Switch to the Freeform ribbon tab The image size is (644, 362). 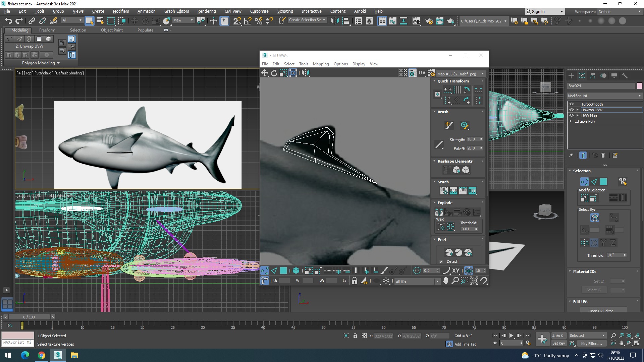[47, 30]
